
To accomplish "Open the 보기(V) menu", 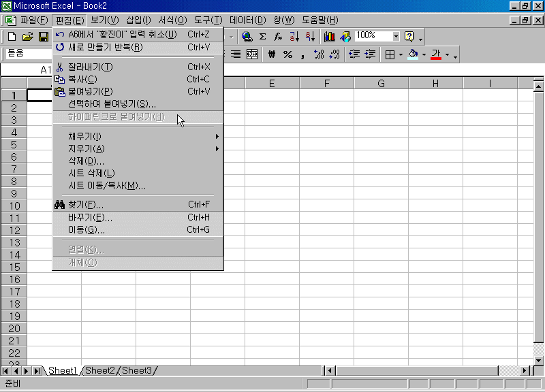I will [x=105, y=20].
